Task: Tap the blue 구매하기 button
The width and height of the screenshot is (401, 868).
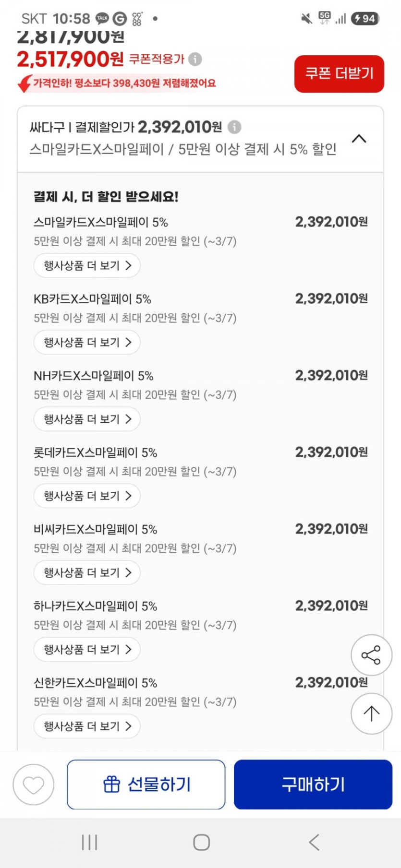Action: point(313,785)
